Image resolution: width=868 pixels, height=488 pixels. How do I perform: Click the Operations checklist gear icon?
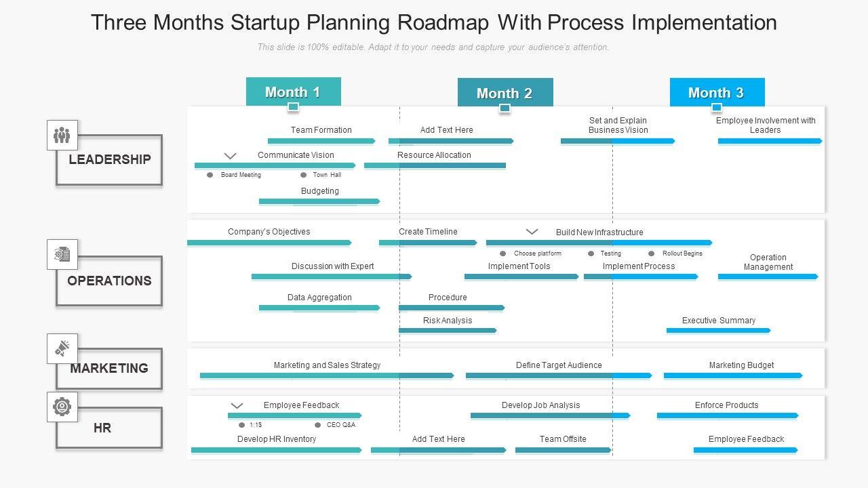(62, 254)
